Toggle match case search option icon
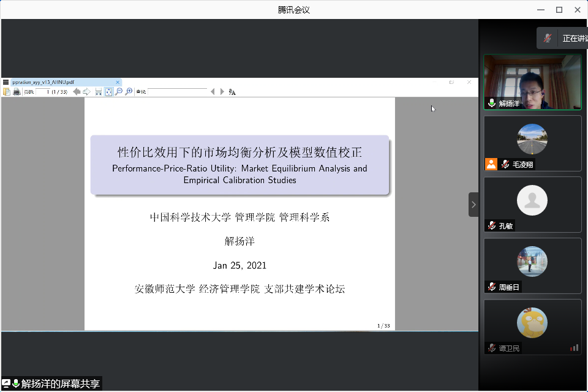588x392 pixels. 232,92
